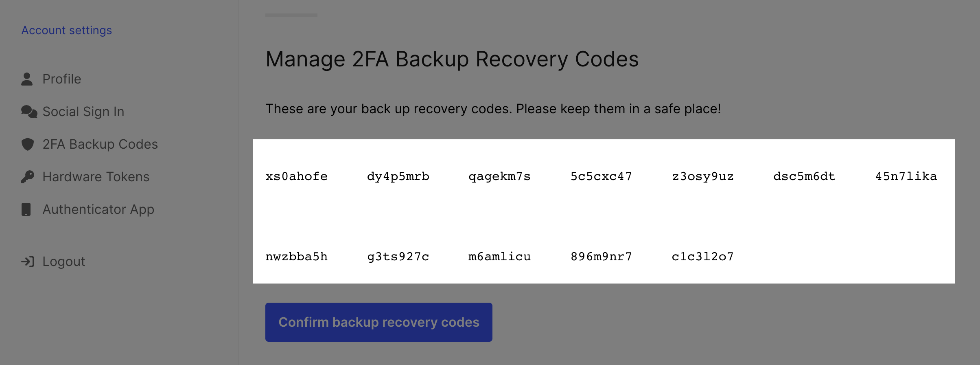Screen dimensions: 980x365
Task: Click recovery code nwzbba5h
Action: [x=297, y=257]
